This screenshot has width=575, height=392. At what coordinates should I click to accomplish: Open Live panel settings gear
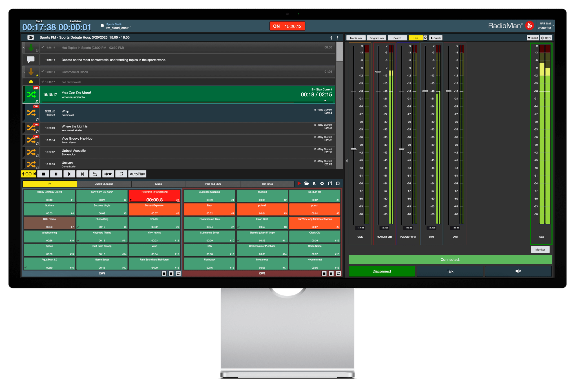pyautogui.click(x=425, y=38)
